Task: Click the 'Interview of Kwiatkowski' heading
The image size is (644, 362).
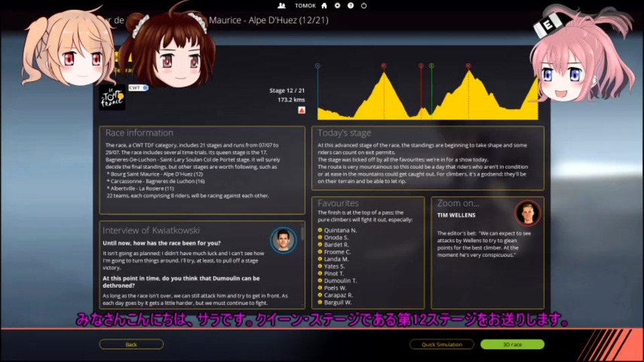Action: (x=151, y=230)
